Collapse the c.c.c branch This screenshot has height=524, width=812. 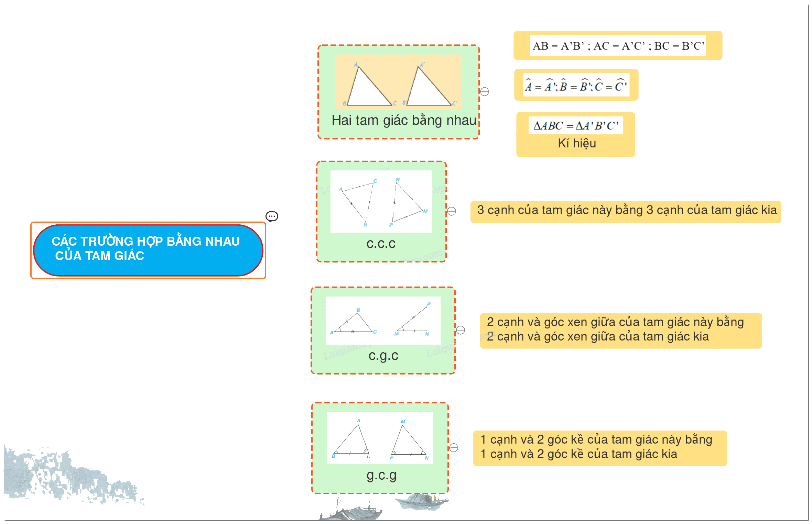[451, 211]
